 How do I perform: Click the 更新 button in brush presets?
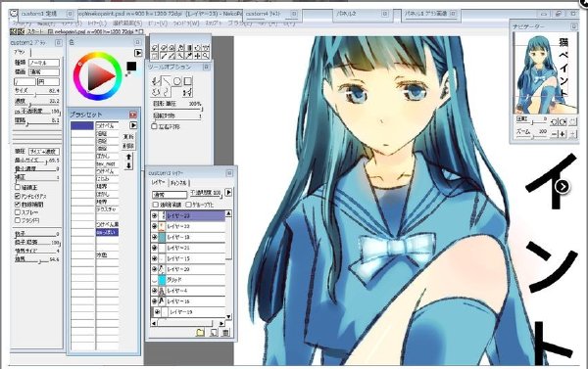pos(128,137)
